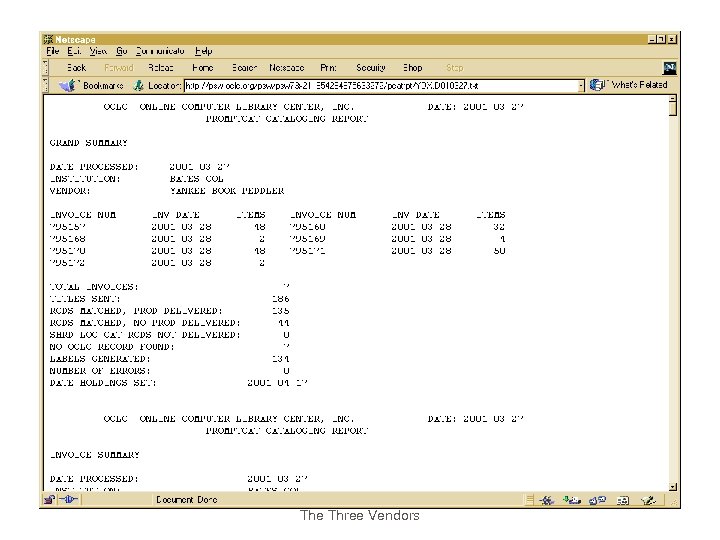This screenshot has width=720, height=540.
Task: Click the component bar grip handle
Action: point(529,500)
